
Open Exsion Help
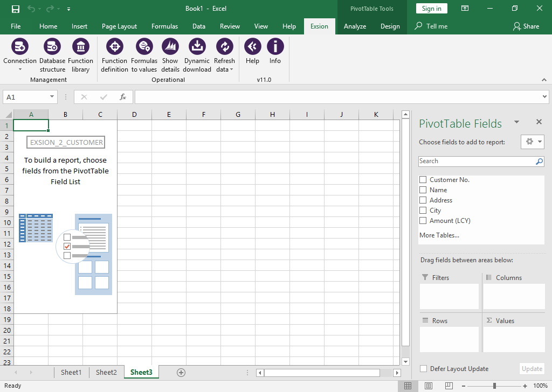(252, 46)
